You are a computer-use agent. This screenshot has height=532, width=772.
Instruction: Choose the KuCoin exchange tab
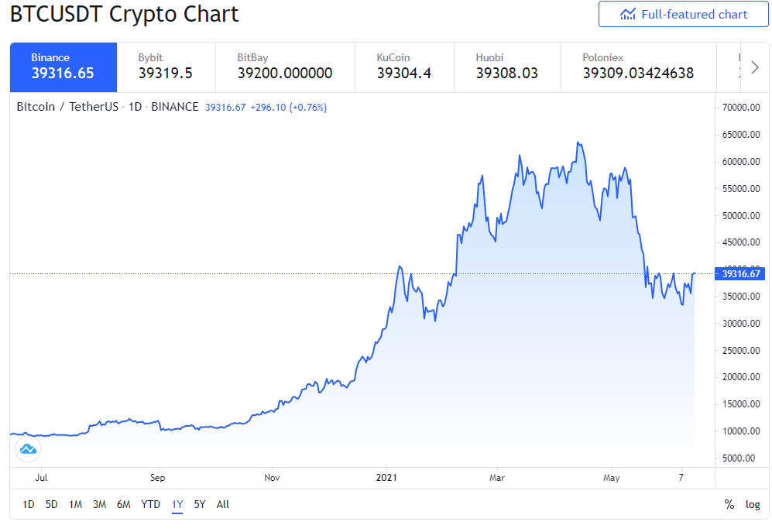(x=404, y=67)
